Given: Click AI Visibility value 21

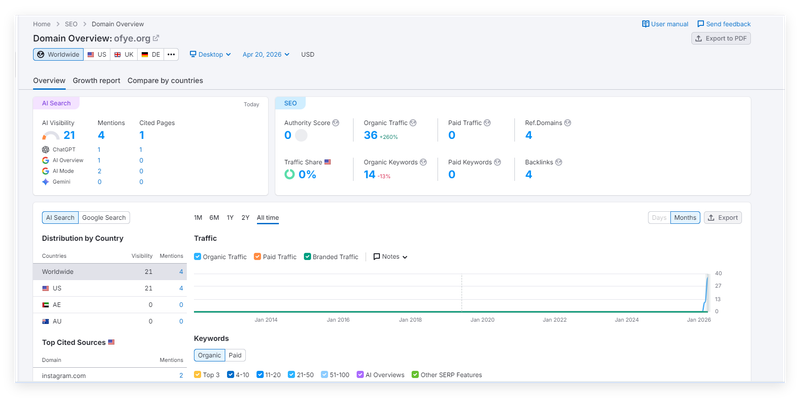Looking at the screenshot, I should (x=69, y=135).
